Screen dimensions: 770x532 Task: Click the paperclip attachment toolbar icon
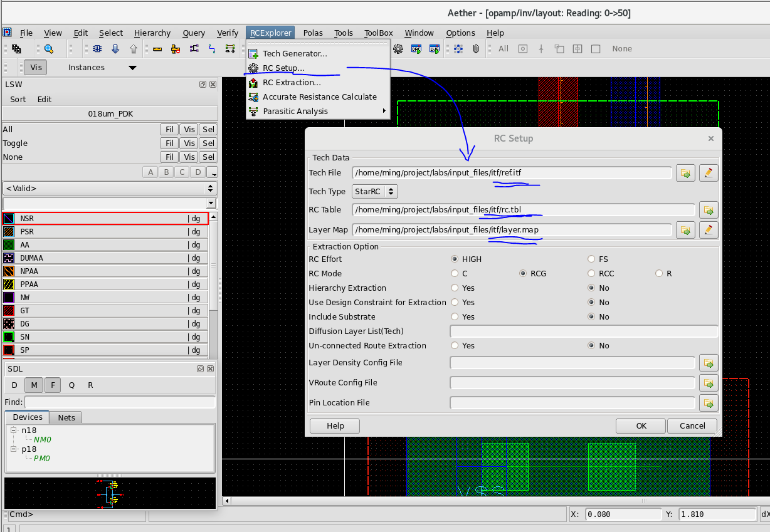point(476,49)
